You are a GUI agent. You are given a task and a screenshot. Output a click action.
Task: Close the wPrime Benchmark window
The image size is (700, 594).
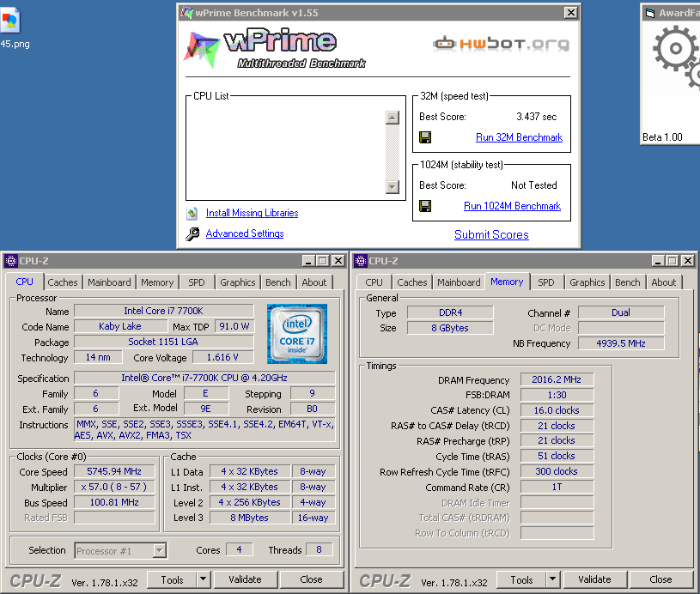tap(570, 13)
